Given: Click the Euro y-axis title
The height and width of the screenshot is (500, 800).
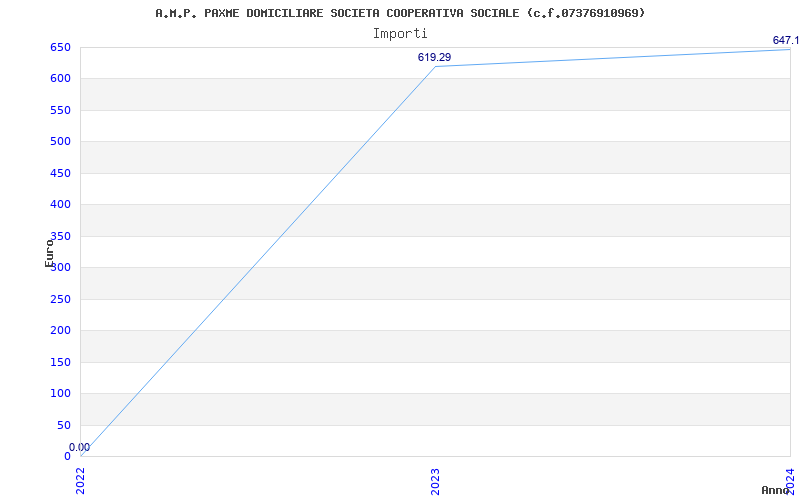Looking at the screenshot, I should coord(49,253).
